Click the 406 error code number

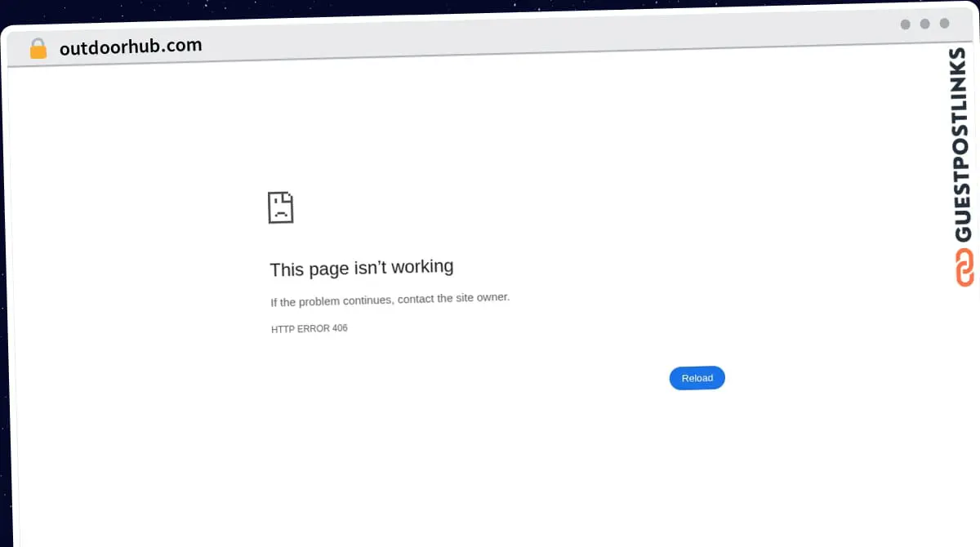(340, 328)
